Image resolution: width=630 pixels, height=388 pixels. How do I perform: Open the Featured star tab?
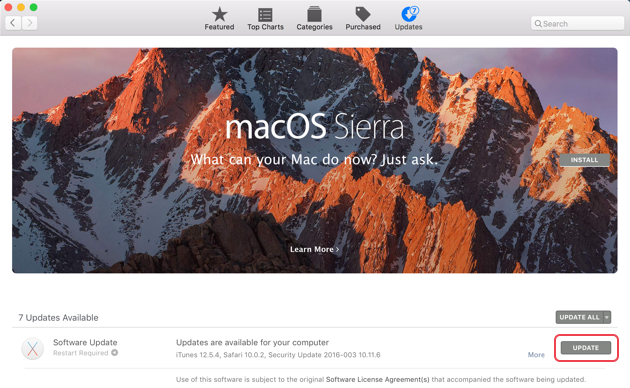click(x=219, y=19)
